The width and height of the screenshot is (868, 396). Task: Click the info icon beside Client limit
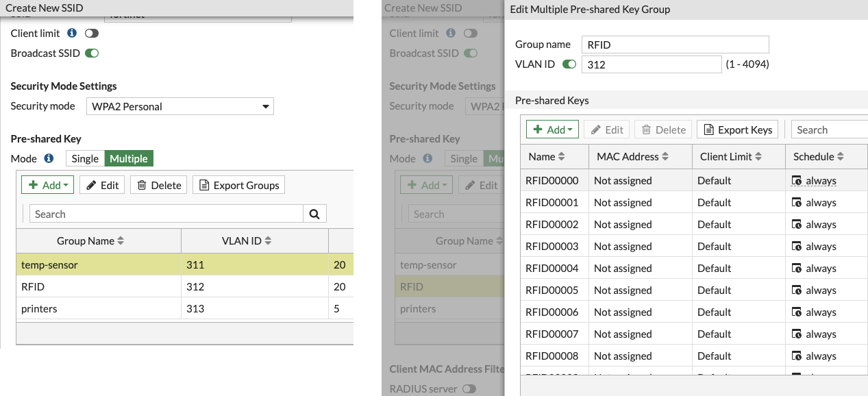73,32
